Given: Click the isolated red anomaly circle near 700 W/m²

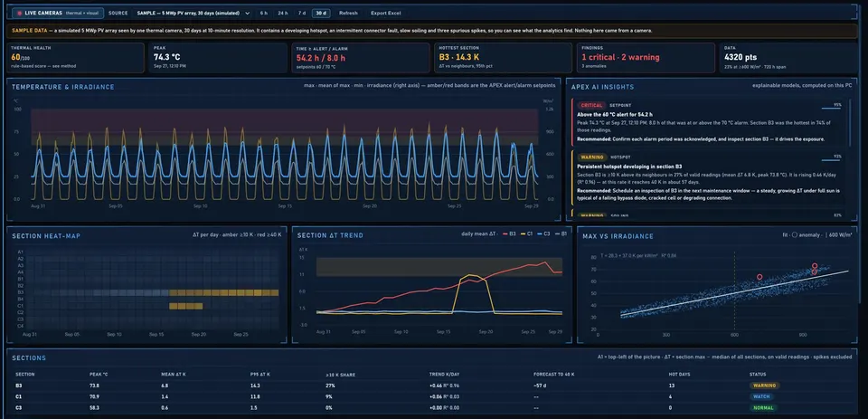Looking at the screenshot, I should pyautogui.click(x=759, y=277).
